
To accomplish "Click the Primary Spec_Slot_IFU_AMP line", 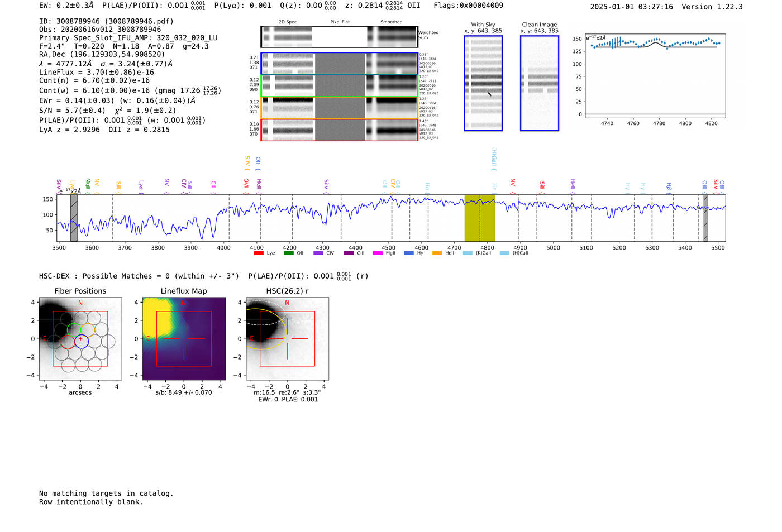I will pos(128,38).
